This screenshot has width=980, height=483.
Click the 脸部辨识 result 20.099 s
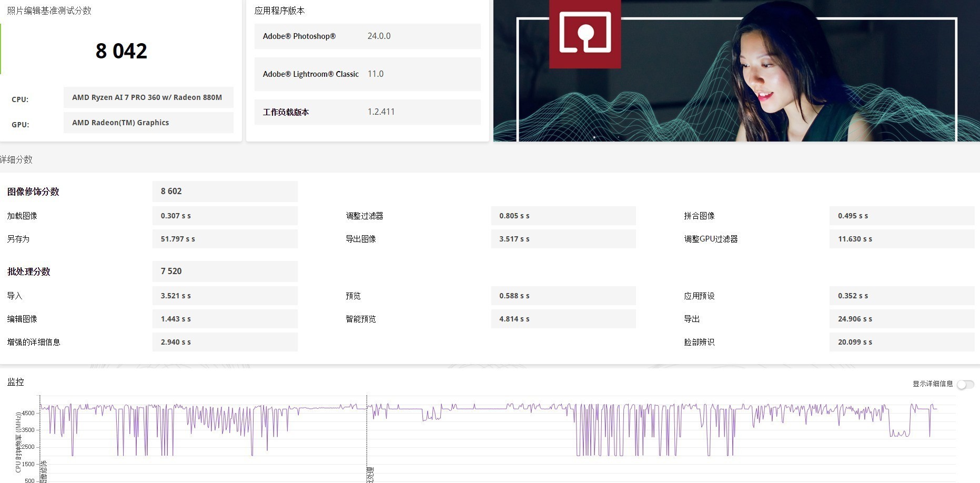tap(901, 342)
